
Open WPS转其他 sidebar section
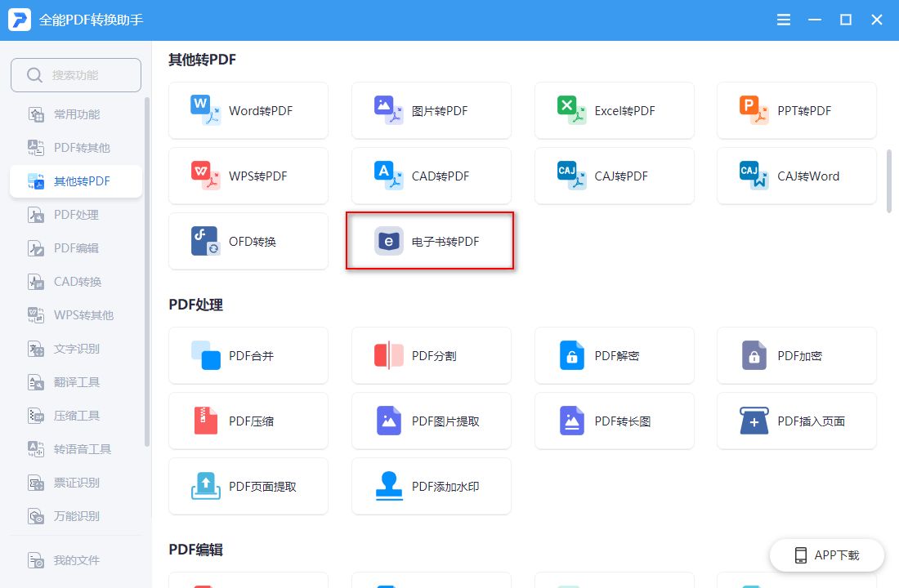click(x=76, y=315)
